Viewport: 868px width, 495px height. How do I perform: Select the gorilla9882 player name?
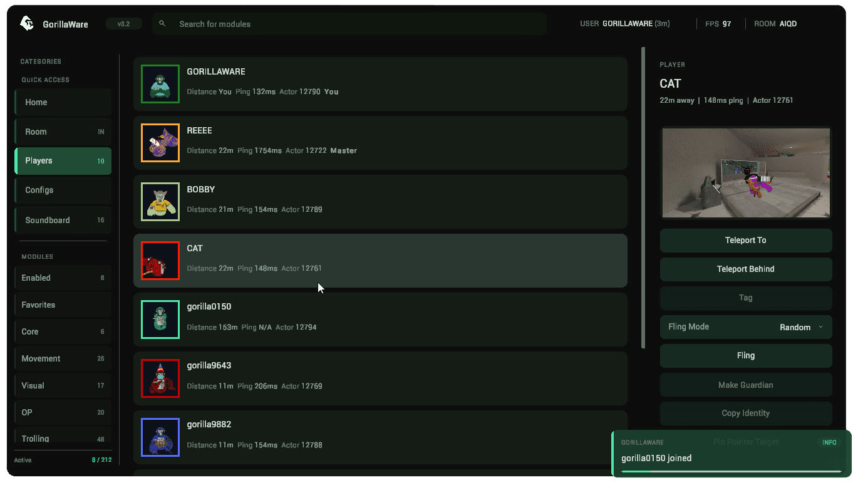[209, 424]
